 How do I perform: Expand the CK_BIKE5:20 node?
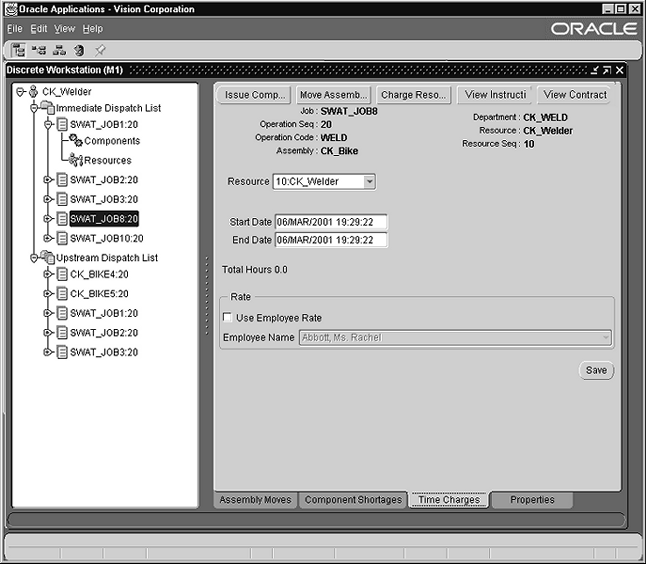pyautogui.click(x=48, y=293)
